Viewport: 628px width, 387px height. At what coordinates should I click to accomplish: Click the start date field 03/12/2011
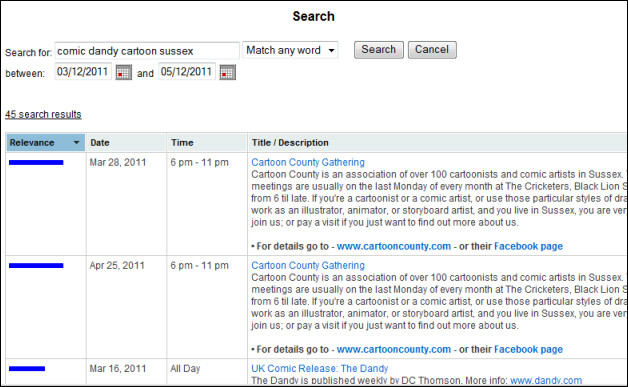tap(83, 72)
